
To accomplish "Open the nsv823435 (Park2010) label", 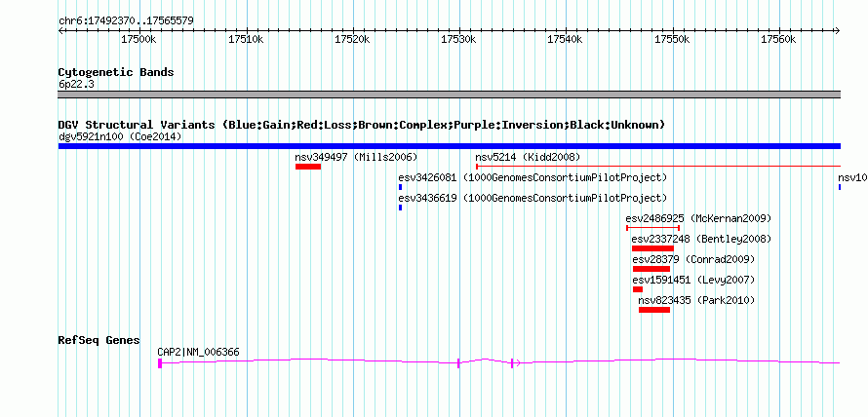I will pos(696,300).
